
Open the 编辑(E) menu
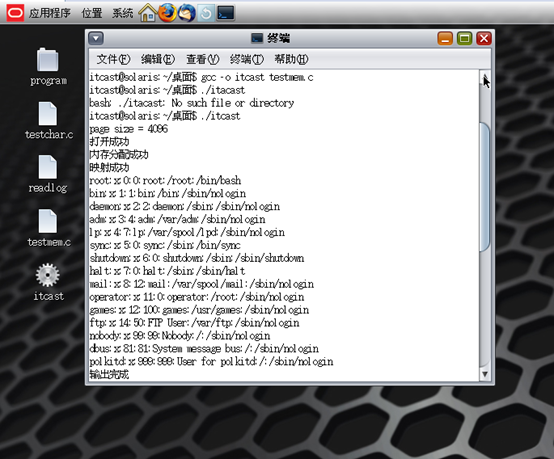pos(158,59)
